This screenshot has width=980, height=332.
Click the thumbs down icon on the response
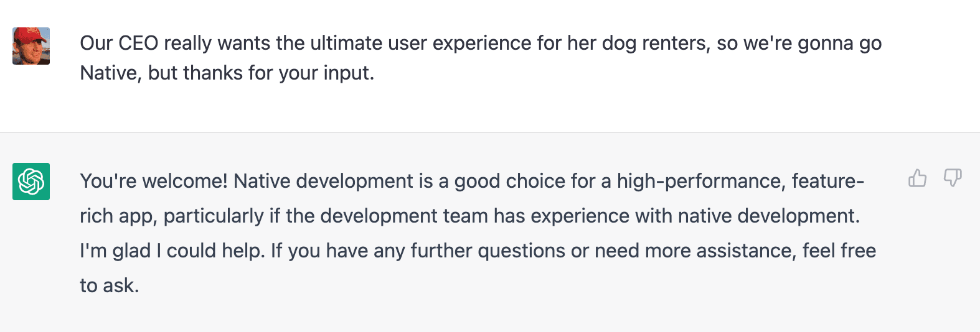(953, 178)
